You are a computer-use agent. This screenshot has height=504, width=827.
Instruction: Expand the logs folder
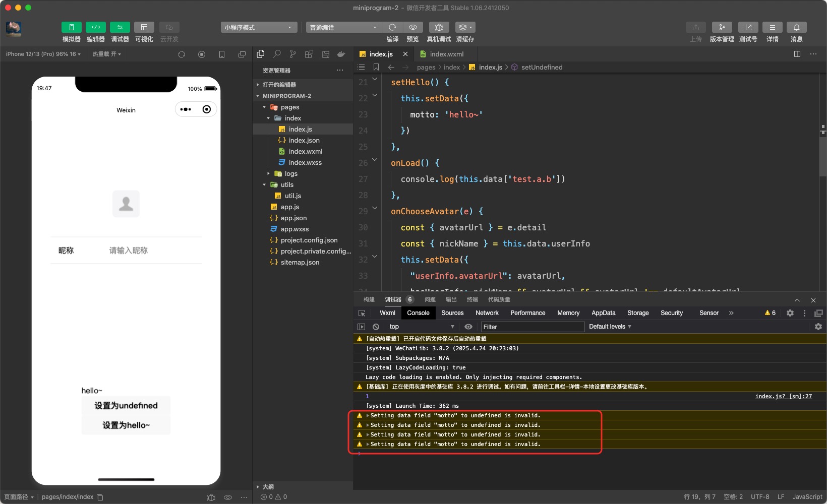(303, 173)
